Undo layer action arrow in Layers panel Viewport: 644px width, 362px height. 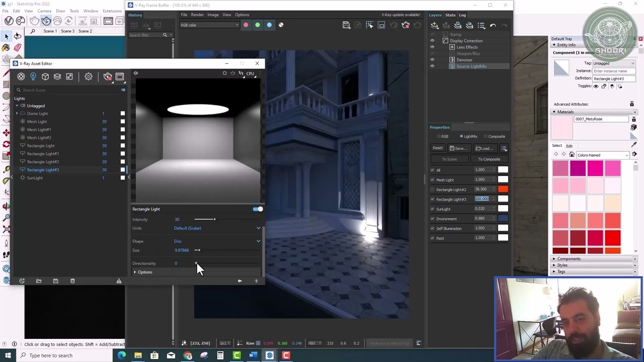pos(493,25)
